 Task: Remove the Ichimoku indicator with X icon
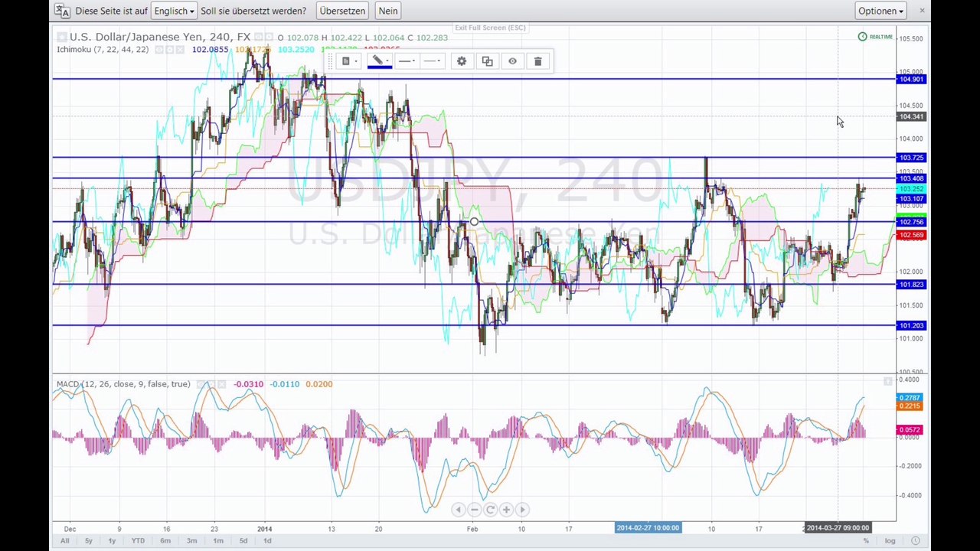pos(180,50)
